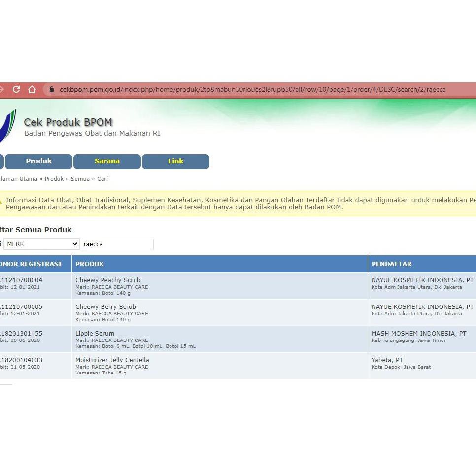Click Badan Pengawas Obat dan Makanan RI subtitle

(92, 133)
